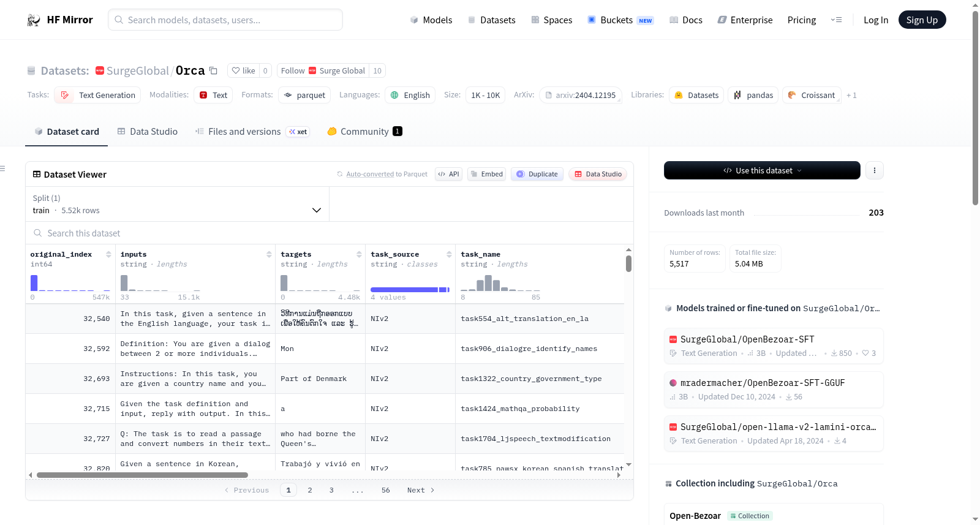Go to page 3 of results

(331, 490)
